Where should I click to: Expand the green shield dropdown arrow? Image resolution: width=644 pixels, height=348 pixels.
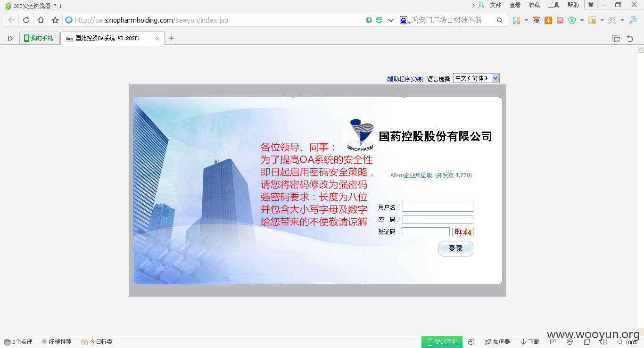tap(582, 20)
